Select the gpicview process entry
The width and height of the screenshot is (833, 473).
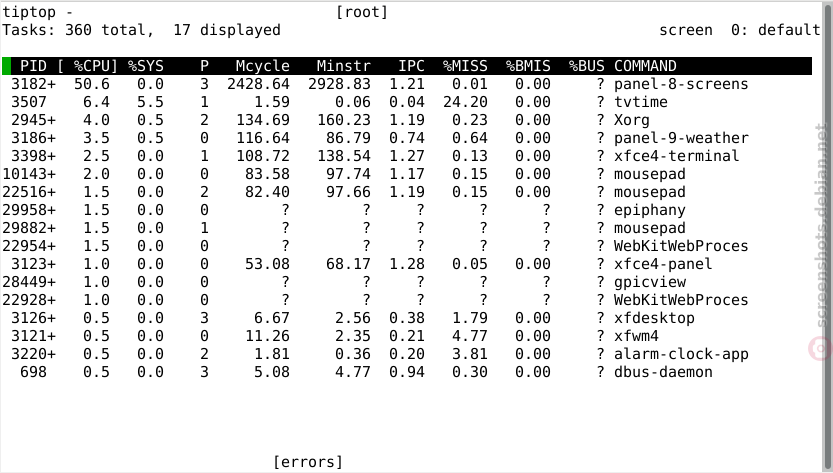pyautogui.click(x=650, y=282)
